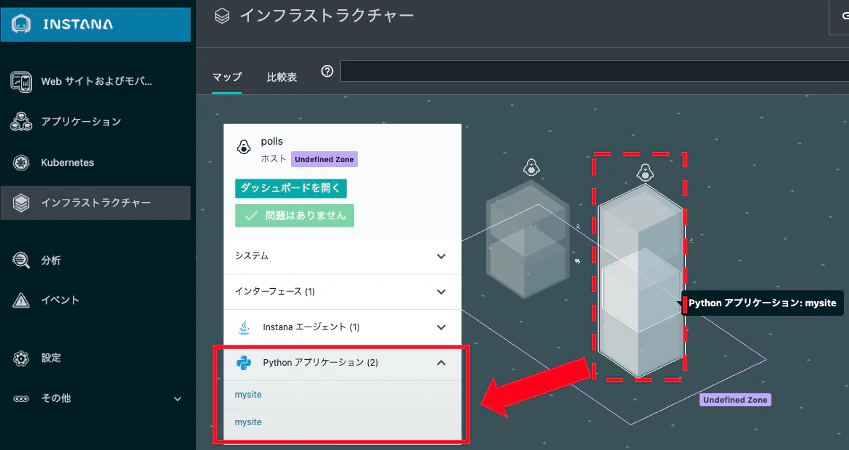
Task: Click the Kubernetes wheel icon
Action: tap(21, 162)
